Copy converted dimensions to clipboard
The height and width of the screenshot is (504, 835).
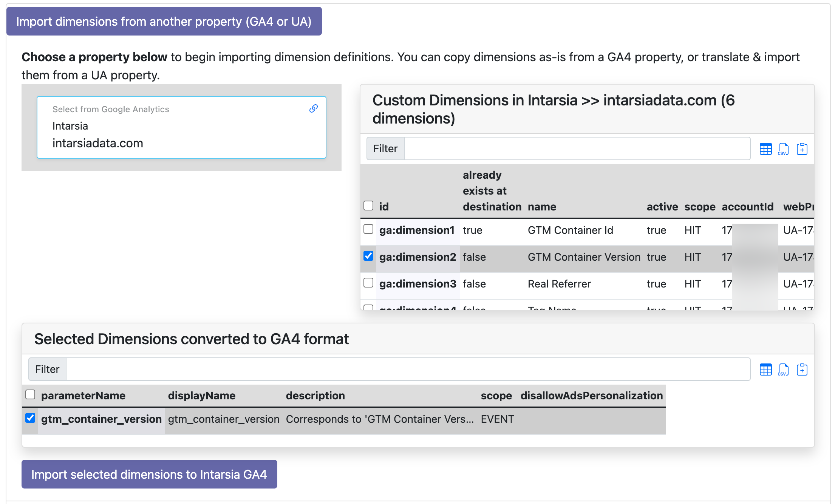pyautogui.click(x=802, y=369)
